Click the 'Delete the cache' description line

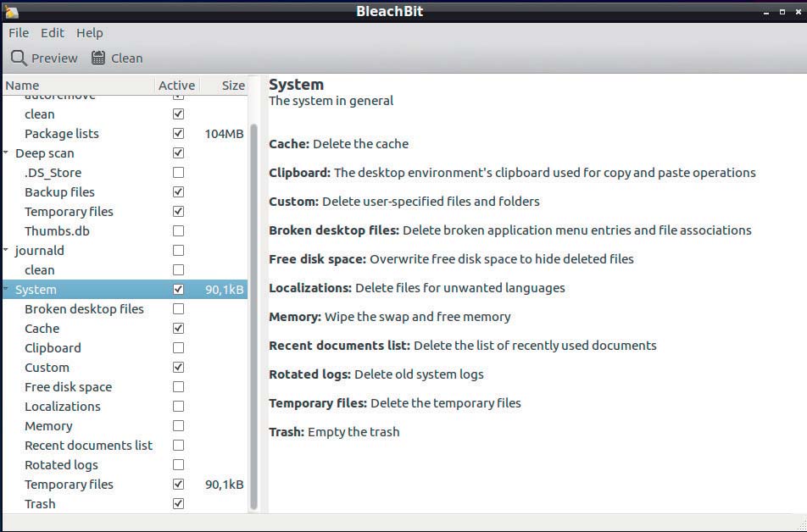(361, 144)
